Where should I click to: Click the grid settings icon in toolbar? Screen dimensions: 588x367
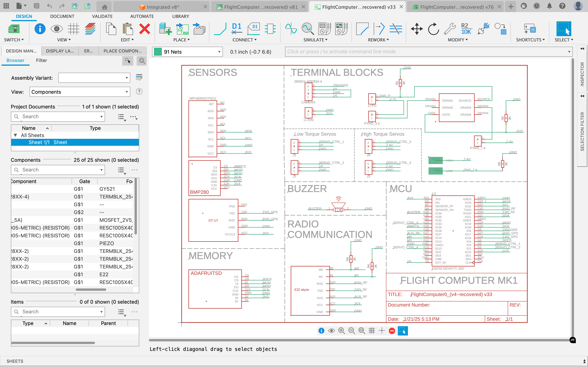73,29
